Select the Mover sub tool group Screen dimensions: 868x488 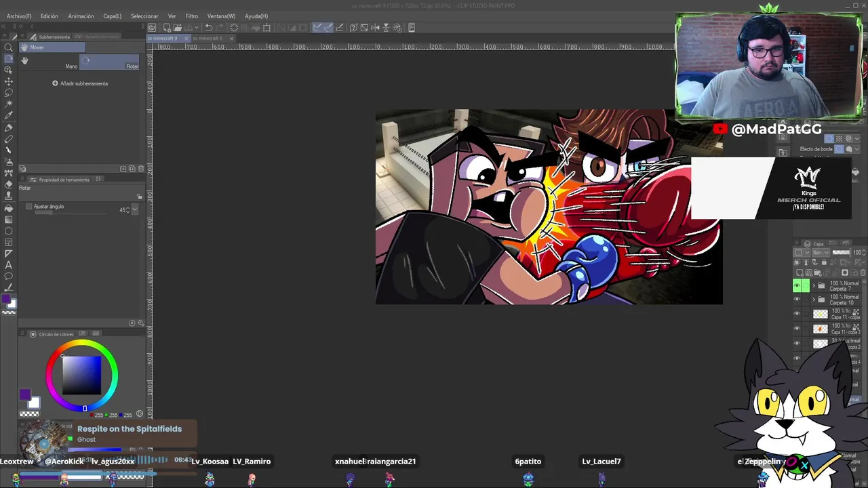click(x=52, y=47)
